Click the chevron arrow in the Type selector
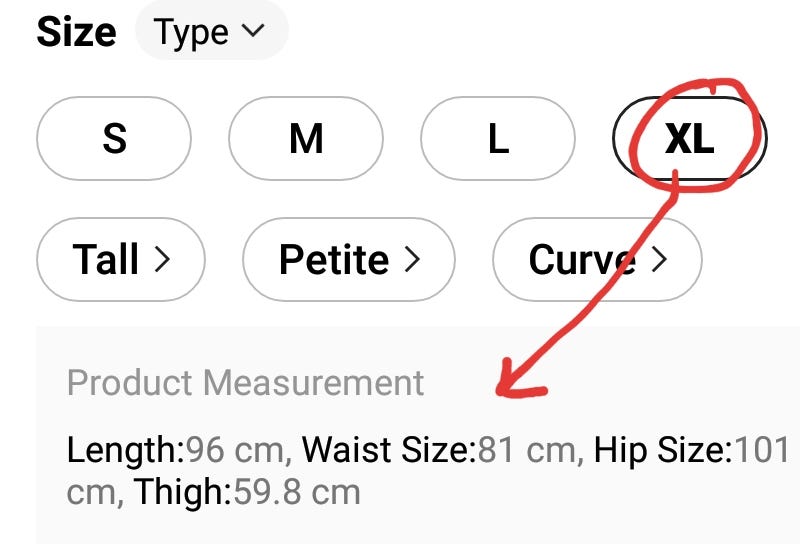Viewport: 800px width, 550px height. click(253, 31)
